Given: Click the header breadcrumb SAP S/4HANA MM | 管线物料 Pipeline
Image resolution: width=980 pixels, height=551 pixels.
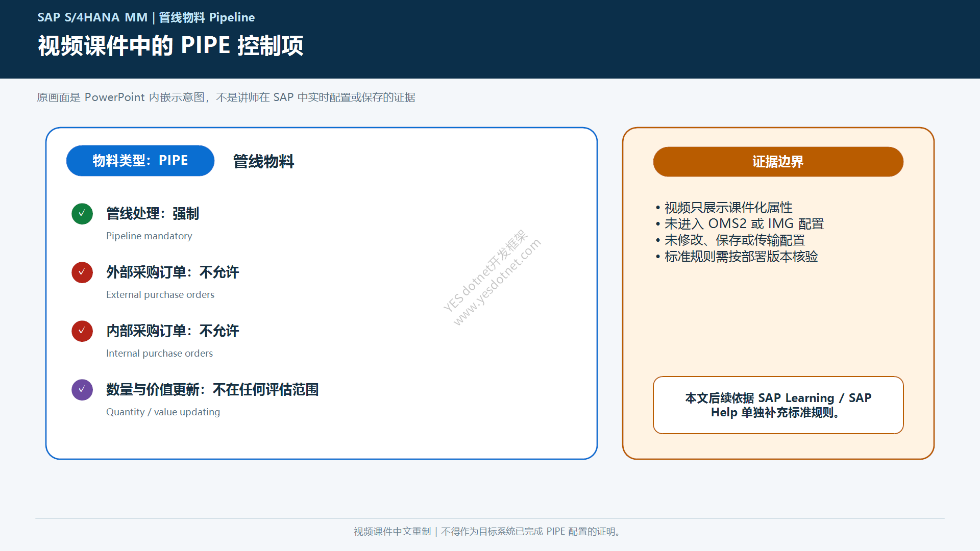Looking at the screenshot, I should [x=146, y=17].
